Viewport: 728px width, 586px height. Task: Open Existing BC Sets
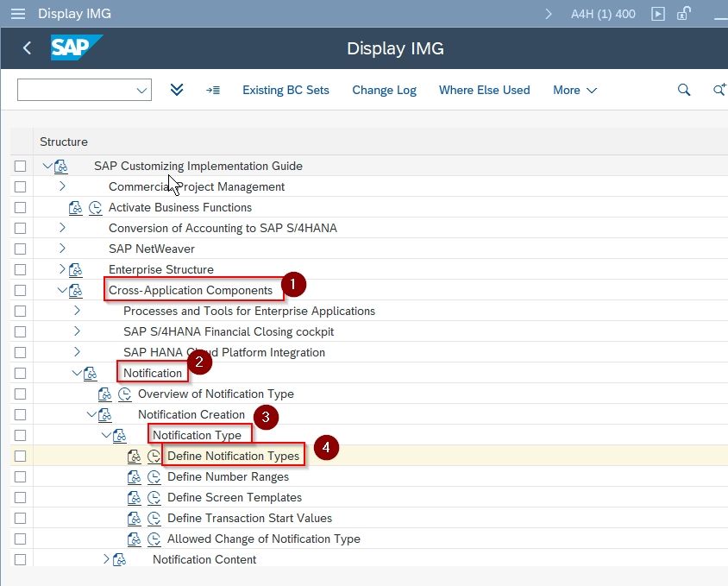click(x=286, y=90)
